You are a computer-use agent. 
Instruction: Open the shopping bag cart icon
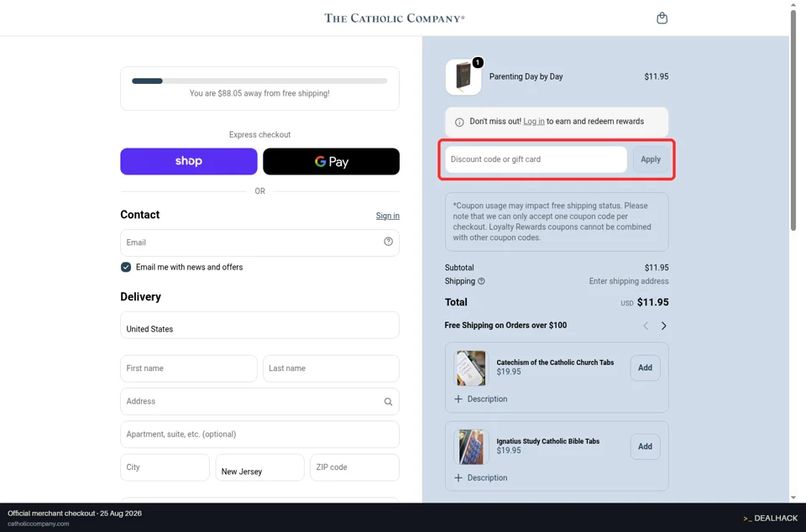(x=662, y=18)
